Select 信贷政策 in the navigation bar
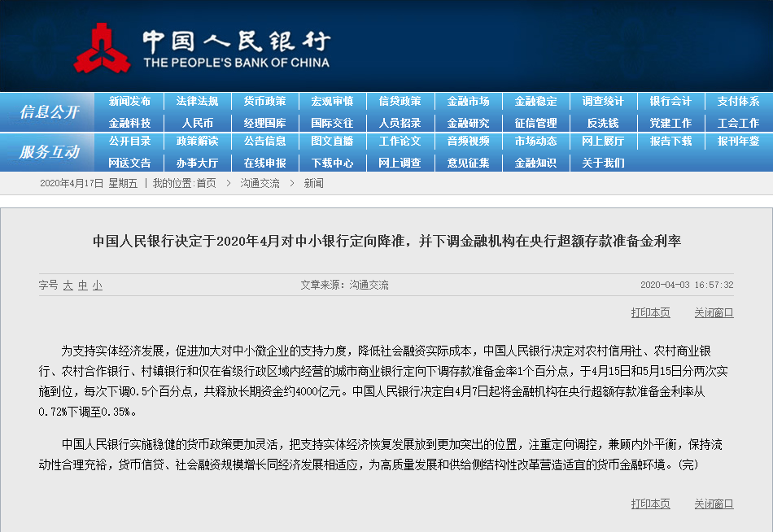The width and height of the screenshot is (773, 532). (x=400, y=101)
